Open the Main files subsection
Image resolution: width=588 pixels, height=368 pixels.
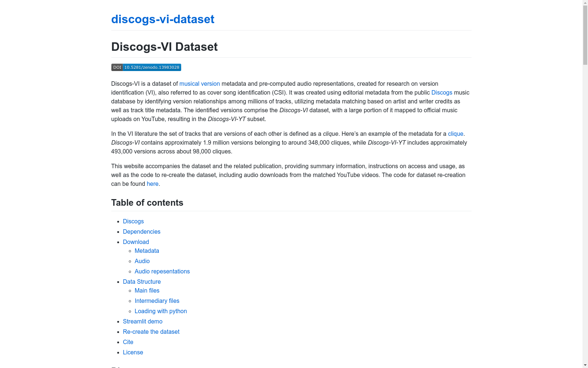click(147, 290)
